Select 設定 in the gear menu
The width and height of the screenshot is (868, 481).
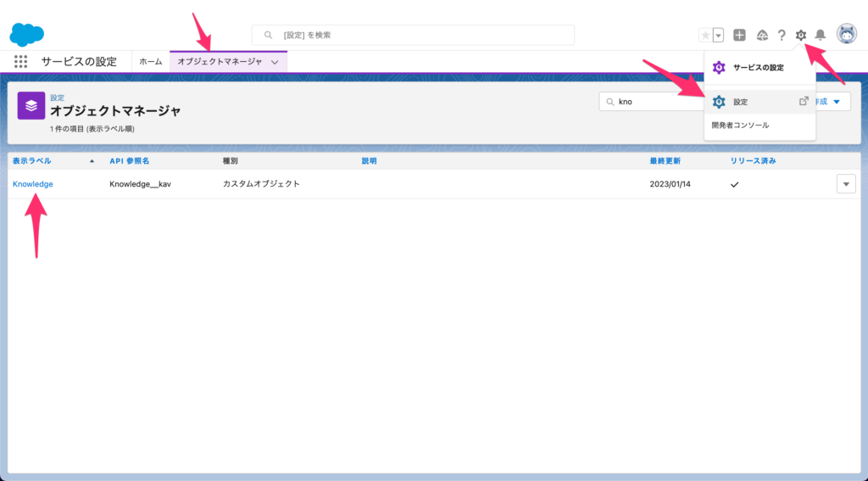coord(741,102)
